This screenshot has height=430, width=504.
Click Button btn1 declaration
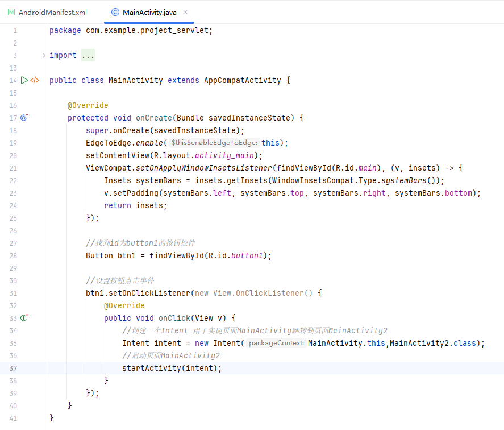pyautogui.click(x=111, y=255)
